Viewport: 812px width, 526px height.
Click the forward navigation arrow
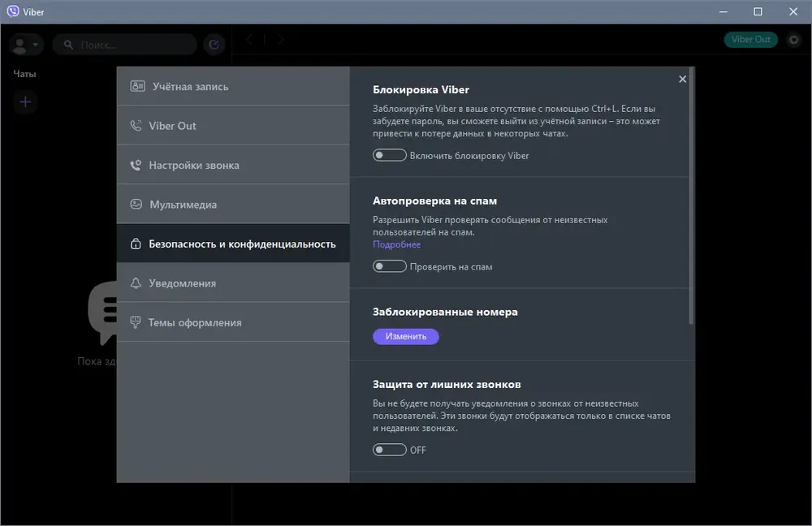click(x=280, y=39)
